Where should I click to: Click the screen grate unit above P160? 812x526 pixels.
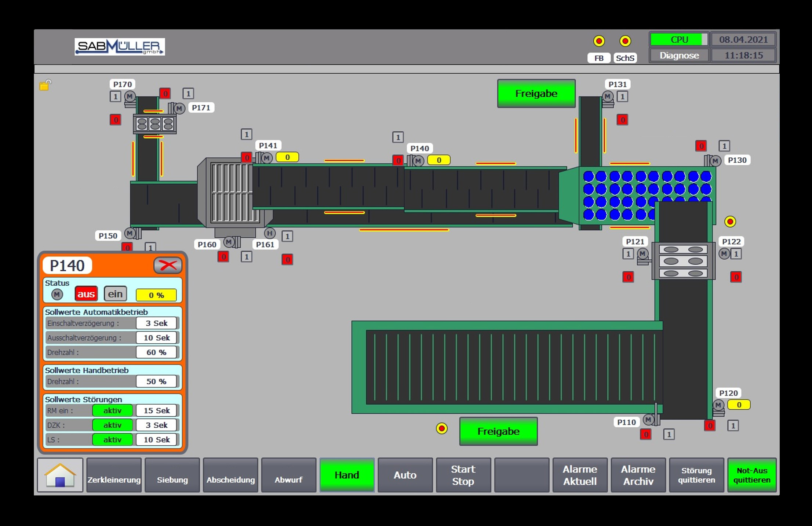pos(235,193)
